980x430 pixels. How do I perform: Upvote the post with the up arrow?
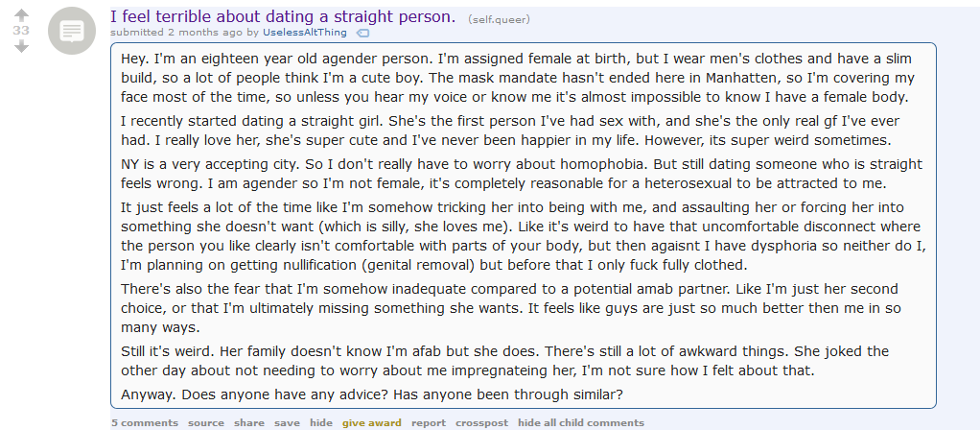pyautogui.click(x=21, y=15)
